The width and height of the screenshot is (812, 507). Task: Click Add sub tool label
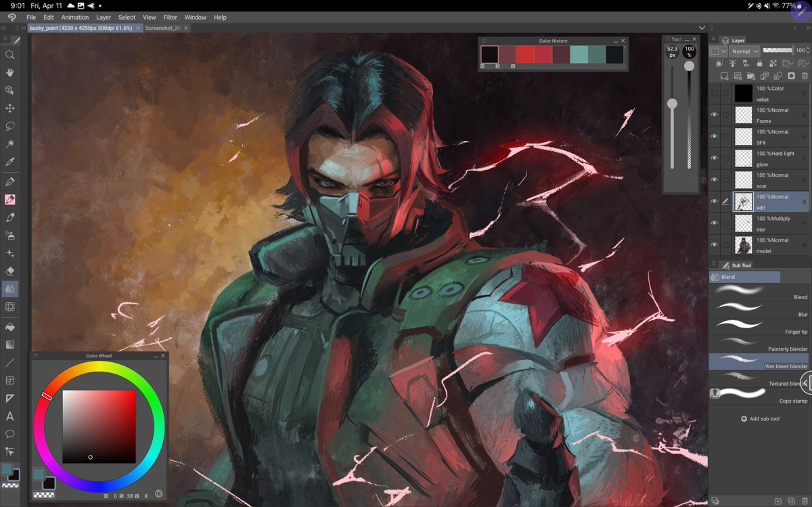765,419
